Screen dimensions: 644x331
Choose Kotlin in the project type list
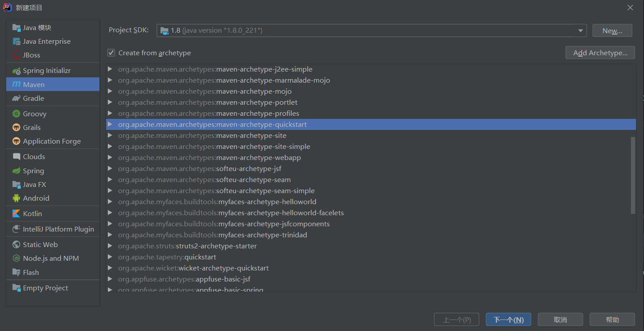[53, 213]
